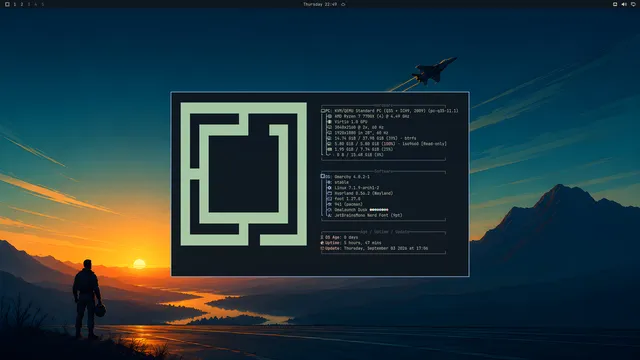This screenshot has height=360, width=640.
Task: Click the computer icon before the PC label
Action: (323, 111)
